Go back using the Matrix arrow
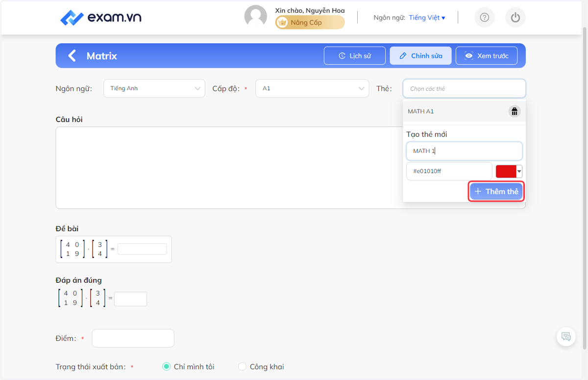The width and height of the screenshot is (588, 380). 72,55
